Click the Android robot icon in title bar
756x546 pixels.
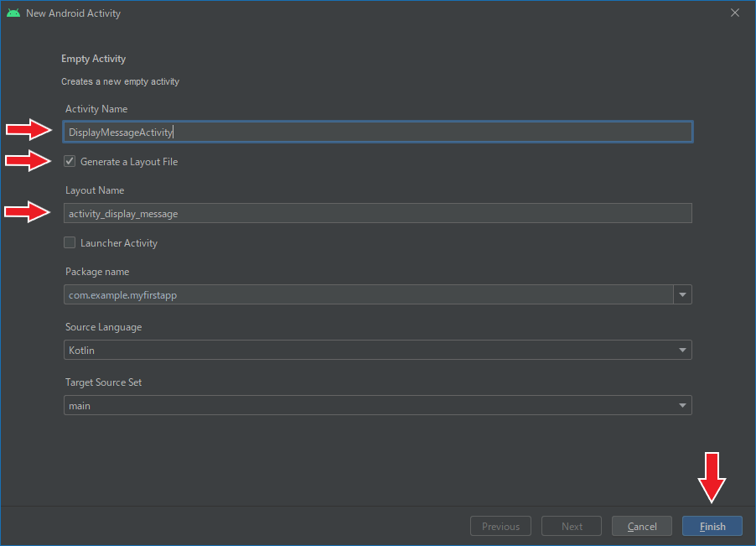tap(14, 13)
